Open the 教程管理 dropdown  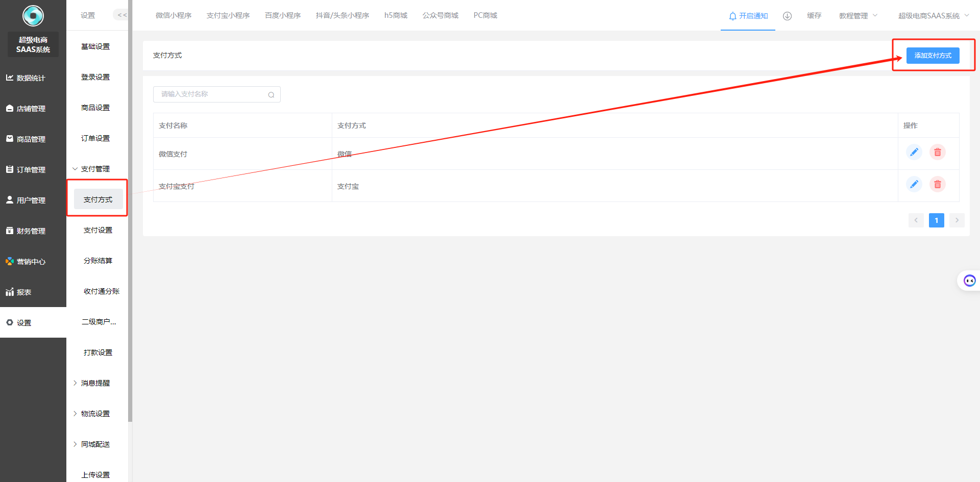[x=857, y=16]
